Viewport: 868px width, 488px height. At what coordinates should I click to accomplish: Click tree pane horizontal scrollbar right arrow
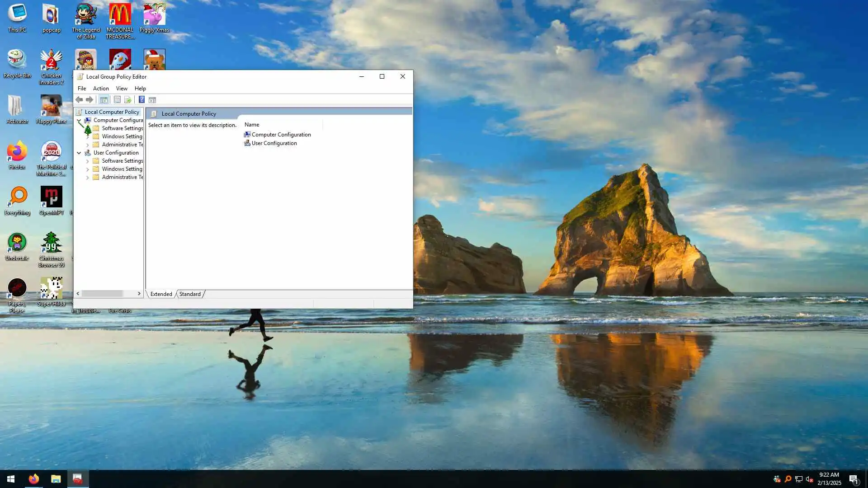coord(139,294)
